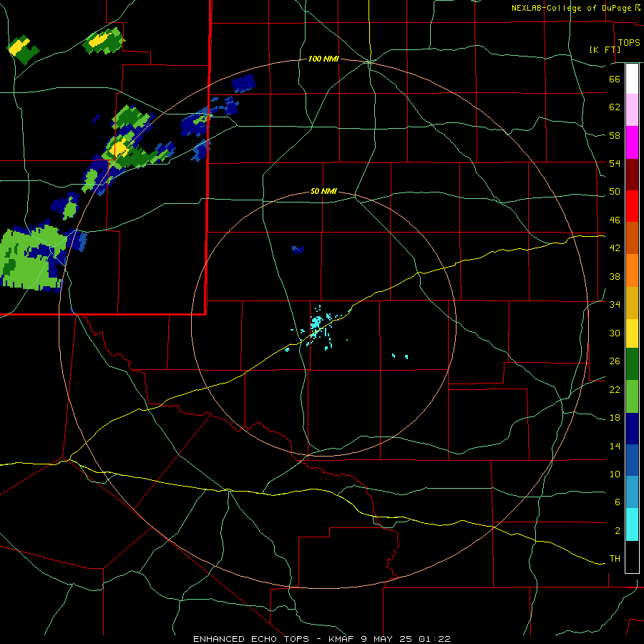Click the white swatch at legend top
This screenshot has width=644, height=644.
pyautogui.click(x=632, y=79)
